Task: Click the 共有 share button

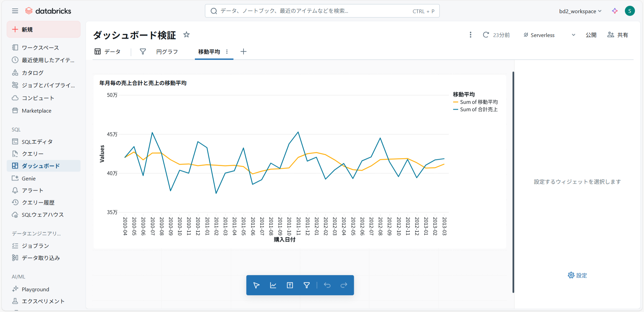Action: [x=618, y=35]
